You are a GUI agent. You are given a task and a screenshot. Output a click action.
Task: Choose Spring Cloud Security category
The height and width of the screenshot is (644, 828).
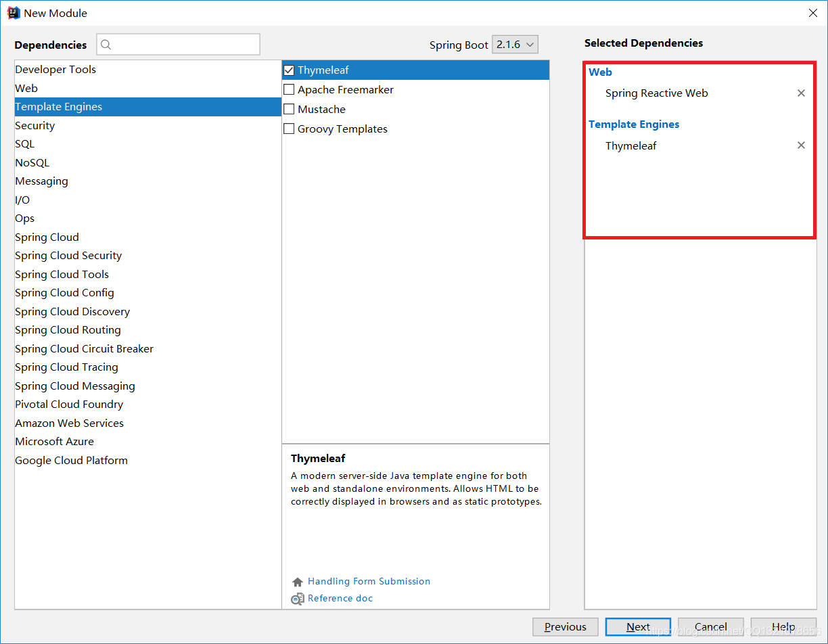coord(148,256)
